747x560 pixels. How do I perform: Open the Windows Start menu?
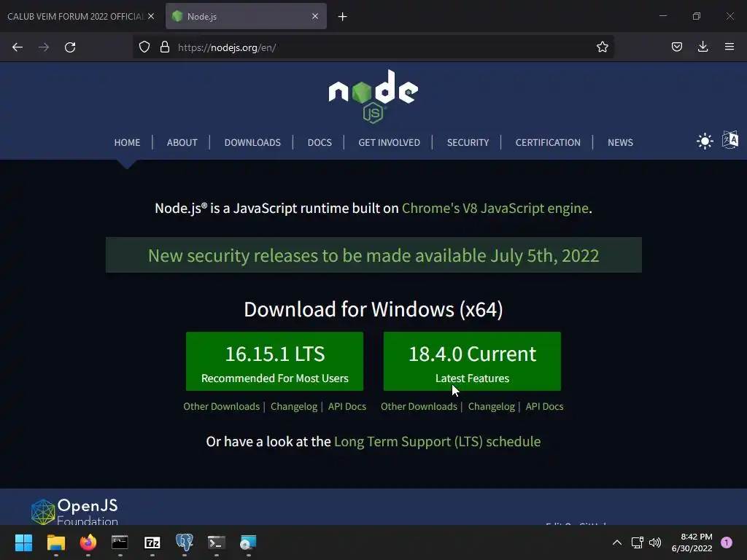tap(23, 542)
